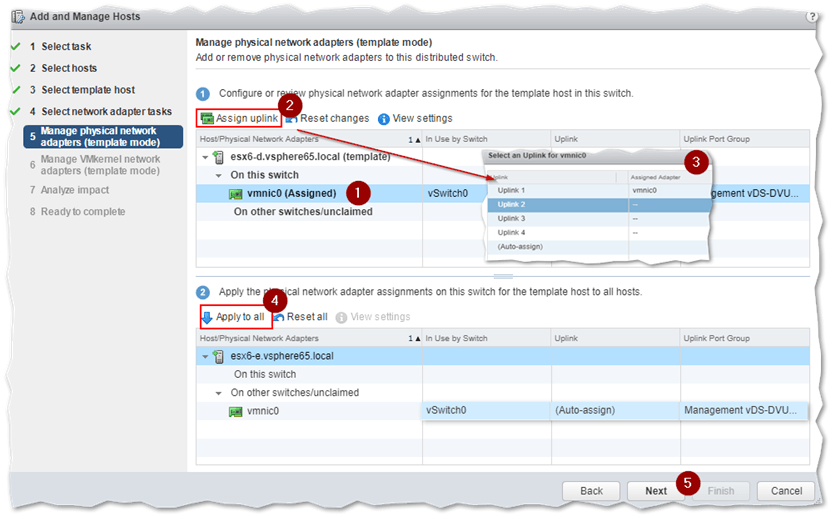This screenshot has width=831, height=517.
Task: Click the vSwitch0 cell in template host row
Action: [x=448, y=193]
